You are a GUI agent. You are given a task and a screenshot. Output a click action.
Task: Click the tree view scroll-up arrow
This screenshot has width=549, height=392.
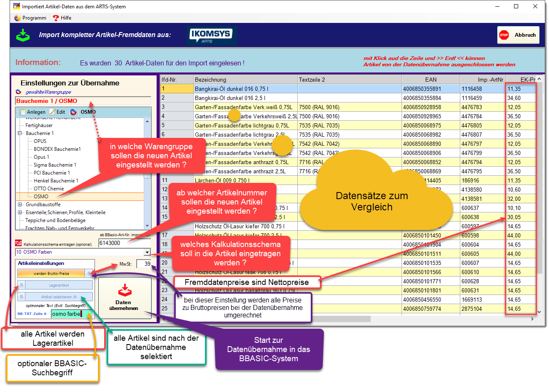(x=147, y=121)
